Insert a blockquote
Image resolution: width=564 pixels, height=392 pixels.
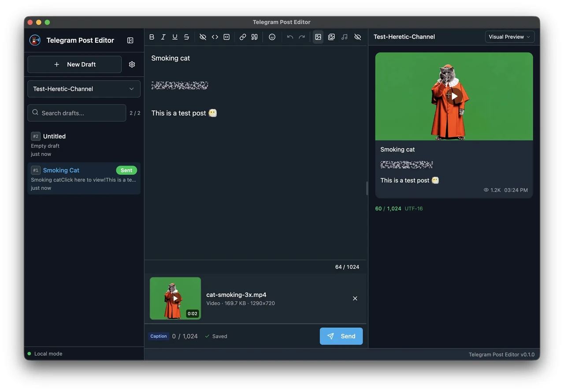[254, 37]
